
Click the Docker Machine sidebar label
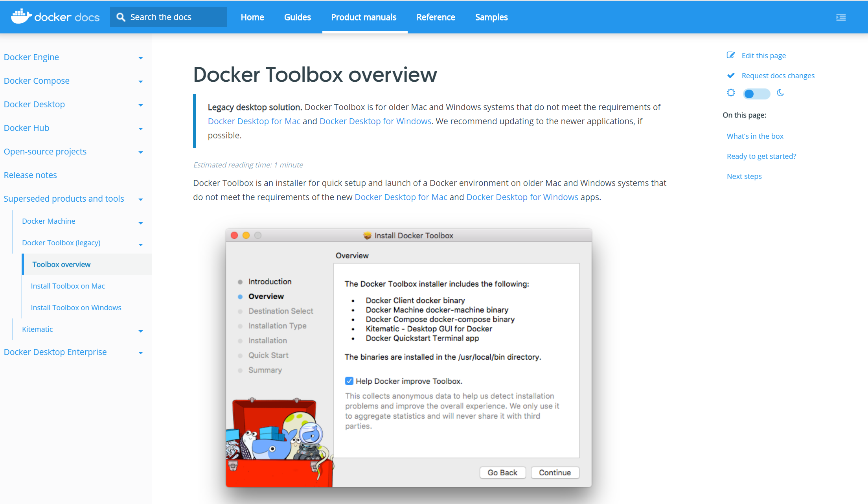point(48,221)
